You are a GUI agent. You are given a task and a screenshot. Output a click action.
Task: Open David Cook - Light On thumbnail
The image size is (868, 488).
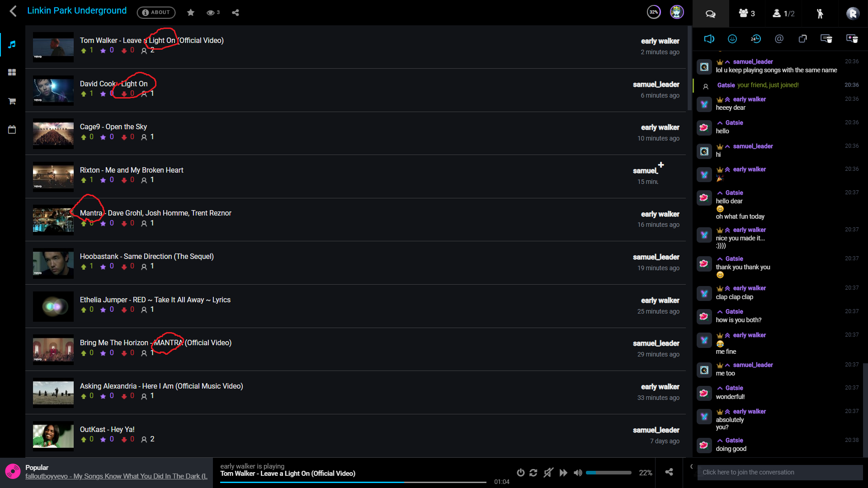tap(53, 90)
